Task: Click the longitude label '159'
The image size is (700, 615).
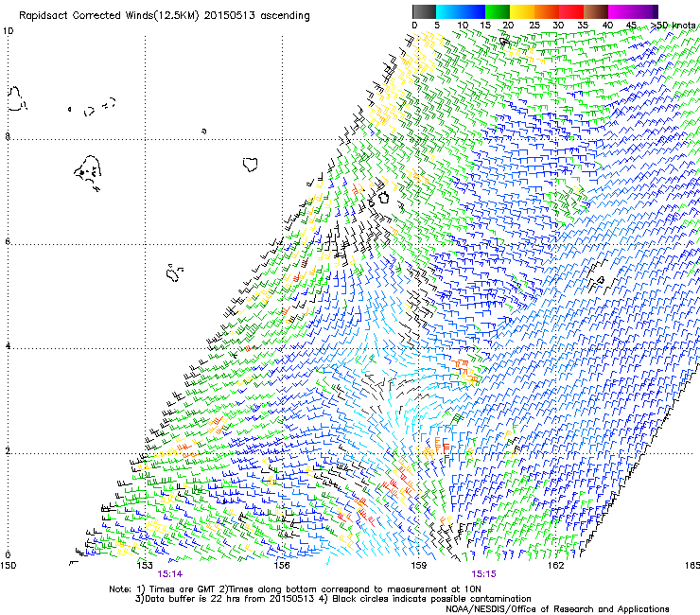Action: tap(418, 566)
